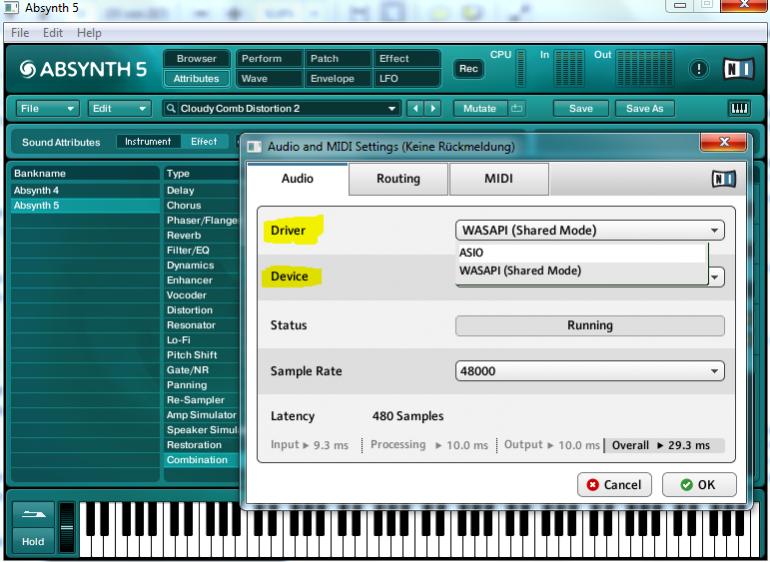The width and height of the screenshot is (770, 562).
Task: Select Absynth 4 in the Bankname list
Action: [x=36, y=190]
